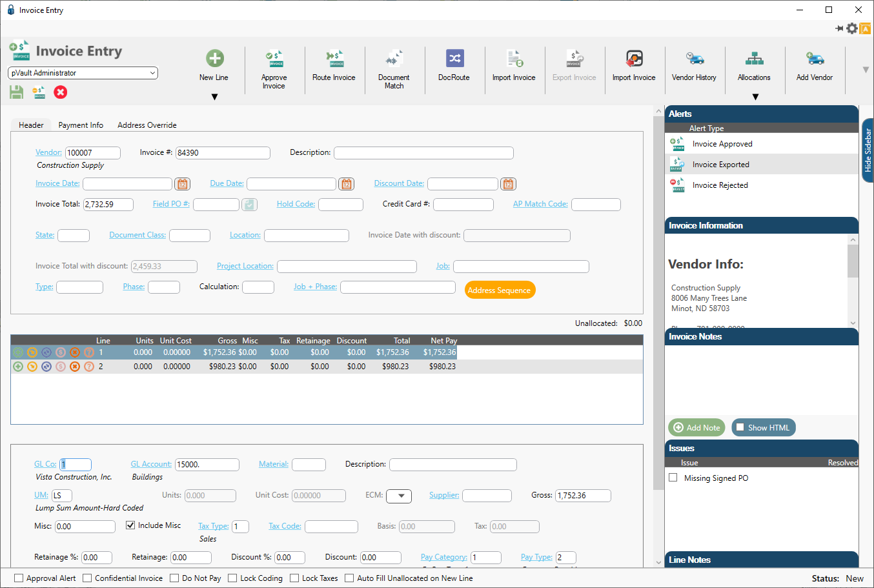Click the Vendor link

pyautogui.click(x=48, y=152)
